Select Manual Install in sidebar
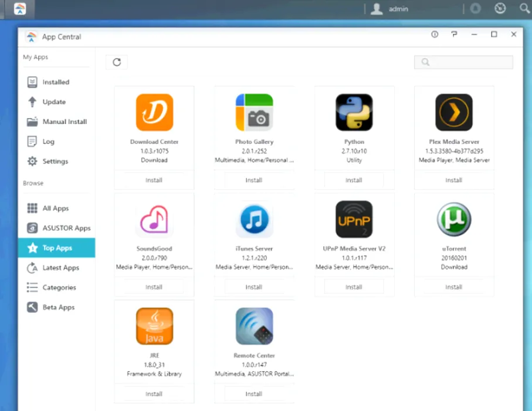This screenshot has width=532, height=411. [56, 122]
